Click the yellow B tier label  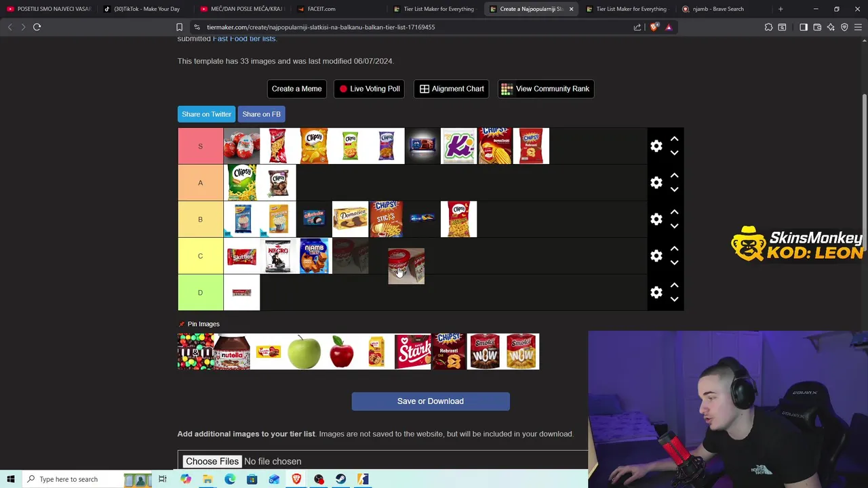click(200, 219)
